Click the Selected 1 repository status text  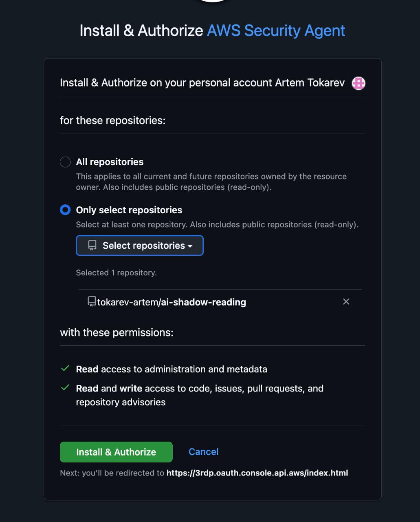[116, 273]
